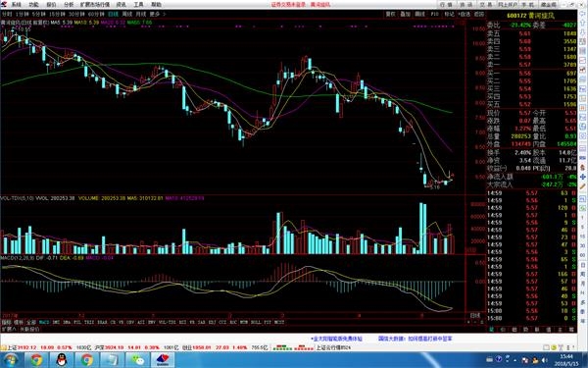The image size is (588, 368).
Task: Open the 系统 menu
Action: click(x=16, y=5)
